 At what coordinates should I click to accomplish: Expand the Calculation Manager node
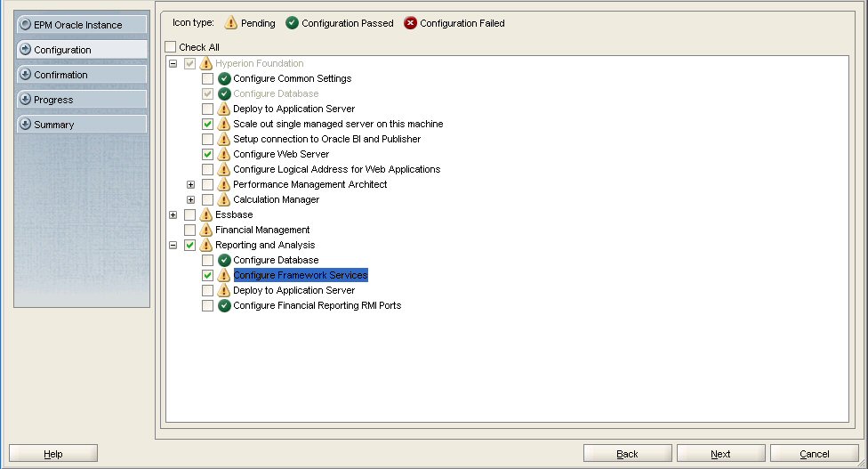pos(190,199)
